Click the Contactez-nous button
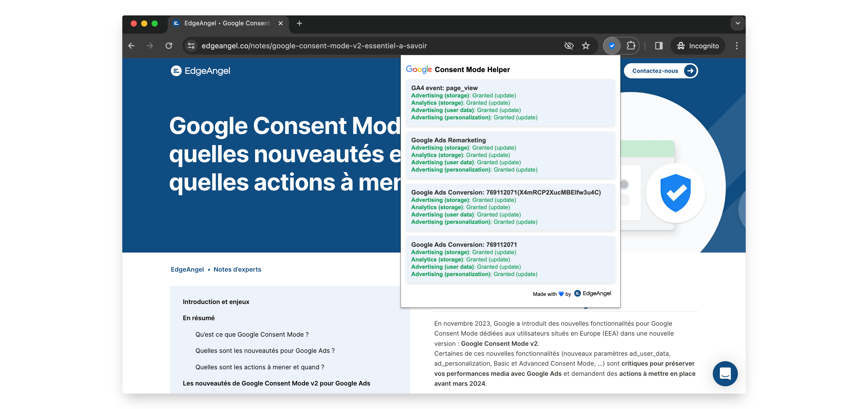 (x=661, y=71)
